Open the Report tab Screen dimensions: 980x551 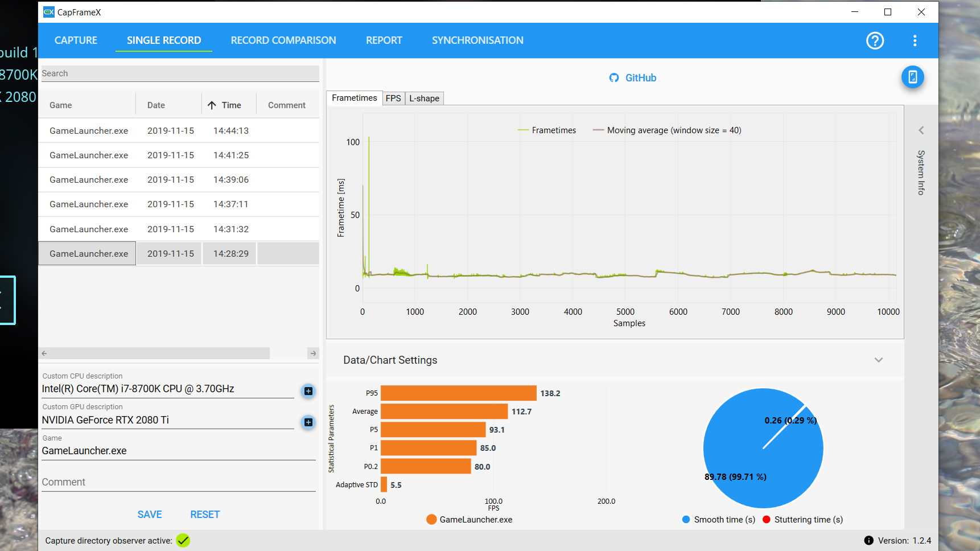coord(384,40)
